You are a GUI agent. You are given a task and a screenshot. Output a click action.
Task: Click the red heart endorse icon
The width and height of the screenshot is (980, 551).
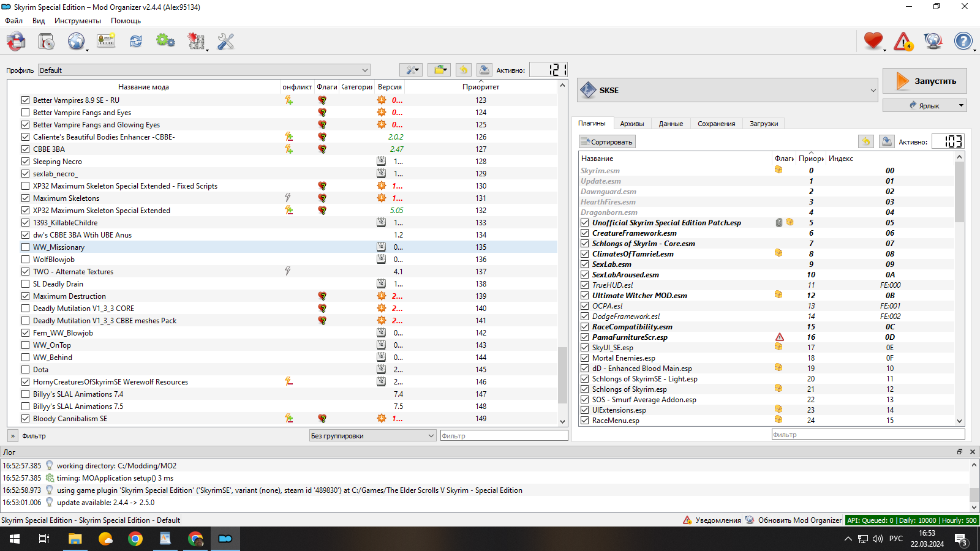click(873, 41)
